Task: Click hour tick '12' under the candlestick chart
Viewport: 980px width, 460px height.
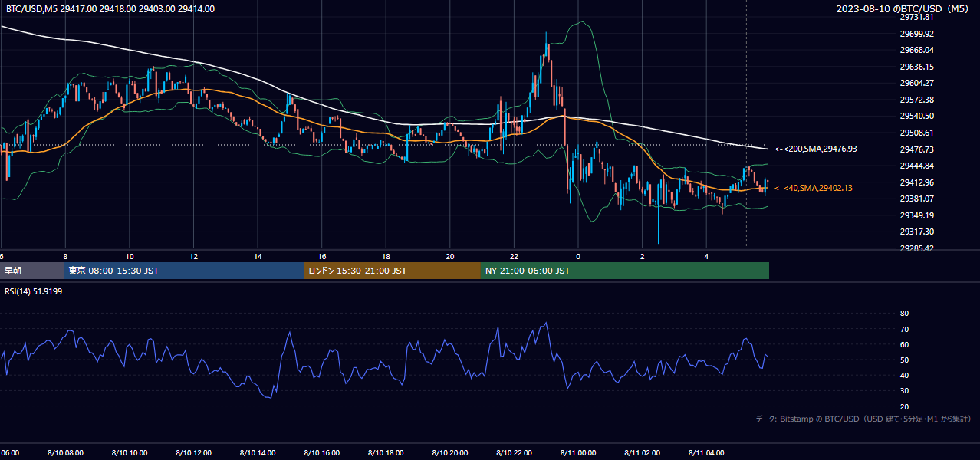Action: pos(193,256)
